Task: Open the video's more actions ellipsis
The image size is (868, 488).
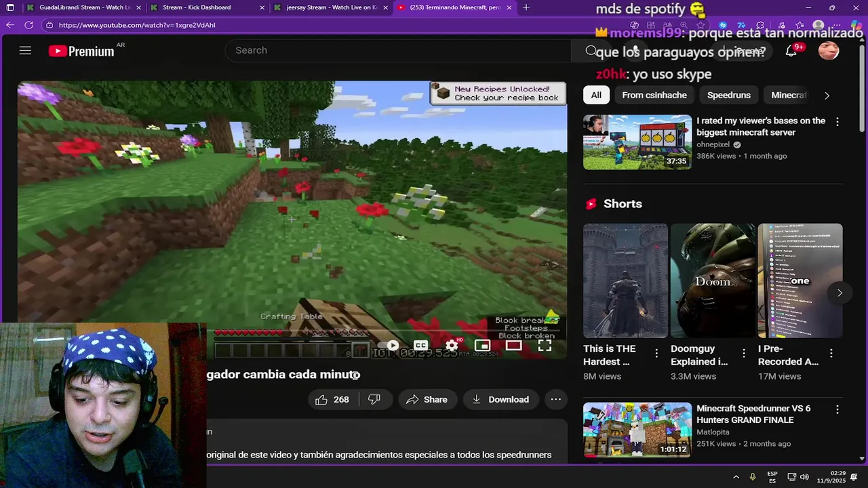Action: (555, 399)
